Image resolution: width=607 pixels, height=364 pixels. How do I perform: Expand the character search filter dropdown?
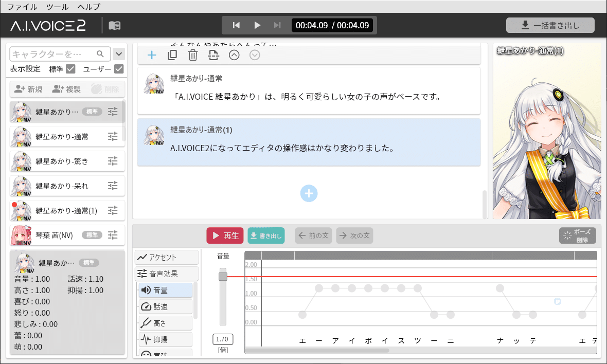(x=119, y=53)
